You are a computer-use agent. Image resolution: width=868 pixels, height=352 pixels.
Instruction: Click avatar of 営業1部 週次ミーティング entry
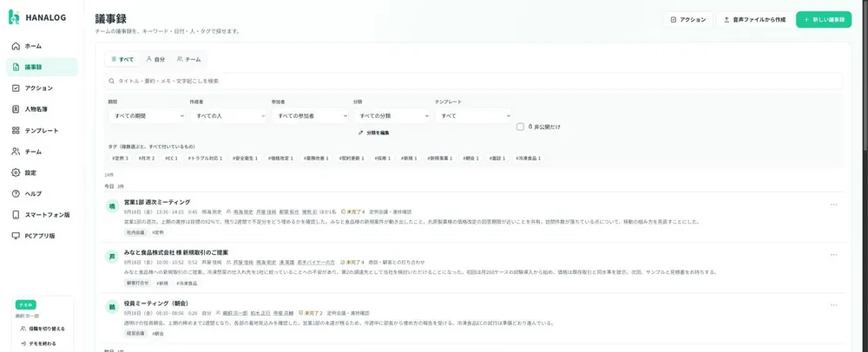tap(112, 205)
